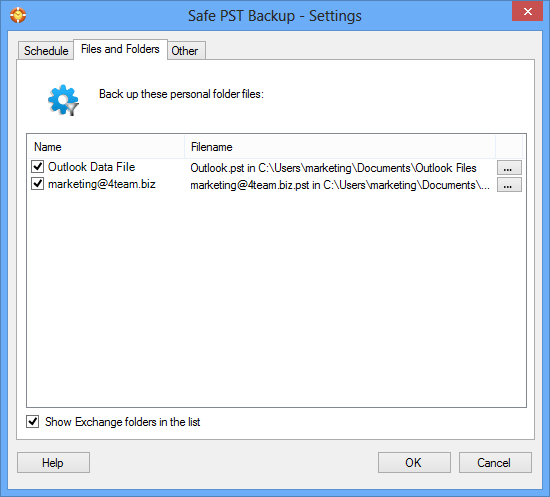Uncheck the Outlook Data File checkbox
The image size is (550, 497).
37,167
